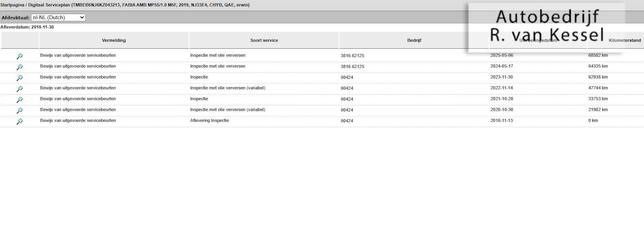Click the 68582 km mileage value
The image size is (644, 227).
pyautogui.click(x=598, y=55)
